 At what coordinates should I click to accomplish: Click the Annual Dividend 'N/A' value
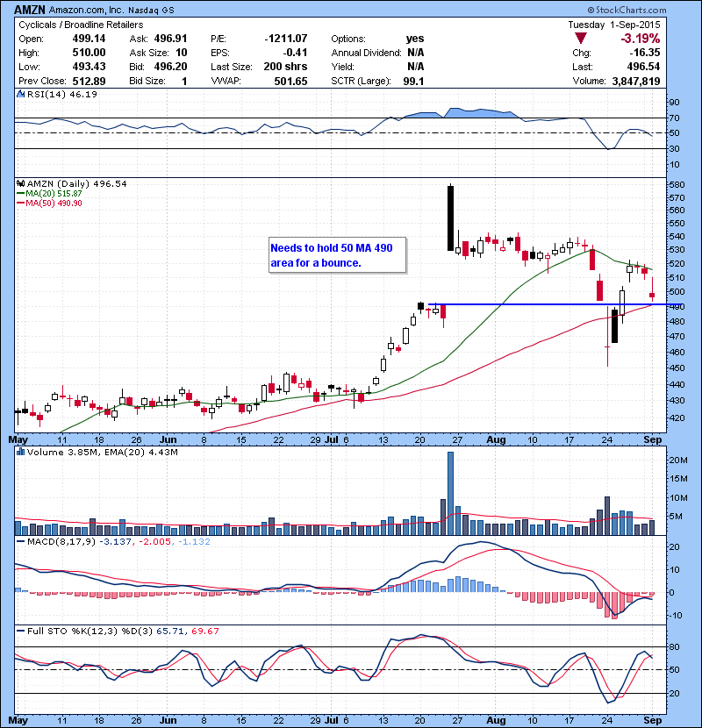point(415,53)
